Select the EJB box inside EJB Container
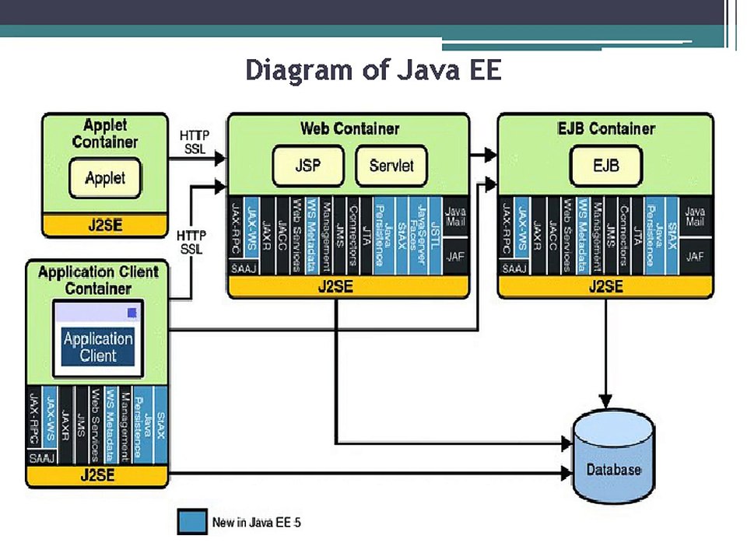The image size is (747, 560). [x=606, y=166]
